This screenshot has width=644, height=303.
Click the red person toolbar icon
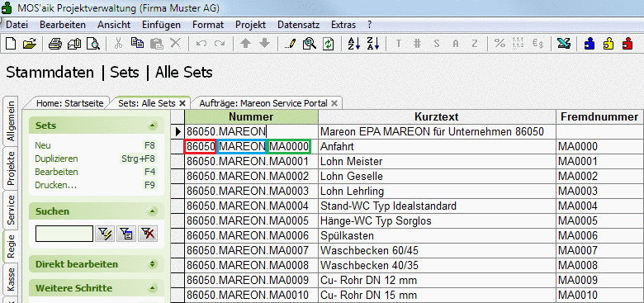click(627, 44)
